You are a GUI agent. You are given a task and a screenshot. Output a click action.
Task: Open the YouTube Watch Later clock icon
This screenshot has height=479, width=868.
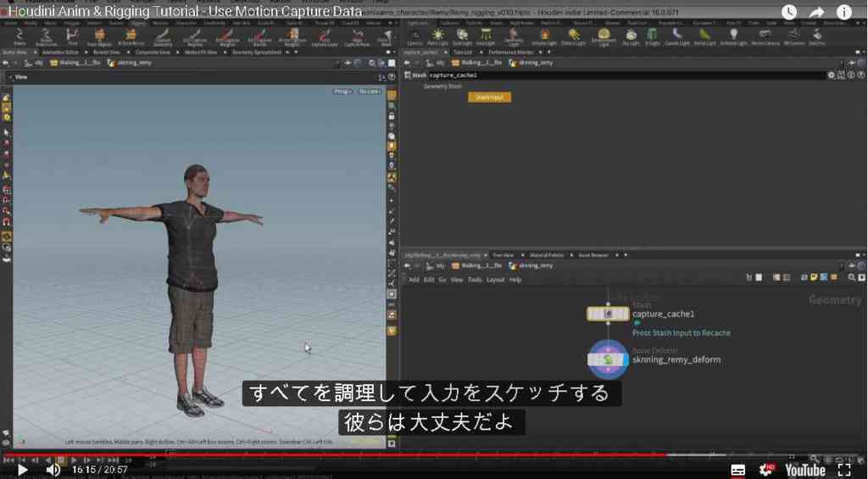(x=789, y=12)
